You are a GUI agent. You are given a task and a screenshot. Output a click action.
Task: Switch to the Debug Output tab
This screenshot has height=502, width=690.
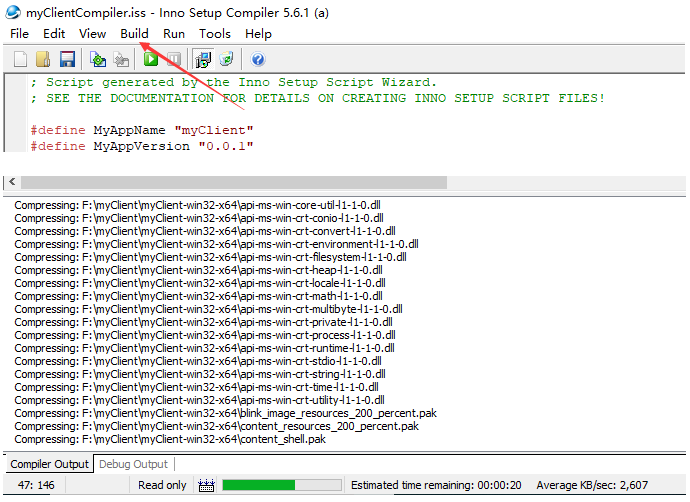coord(133,464)
